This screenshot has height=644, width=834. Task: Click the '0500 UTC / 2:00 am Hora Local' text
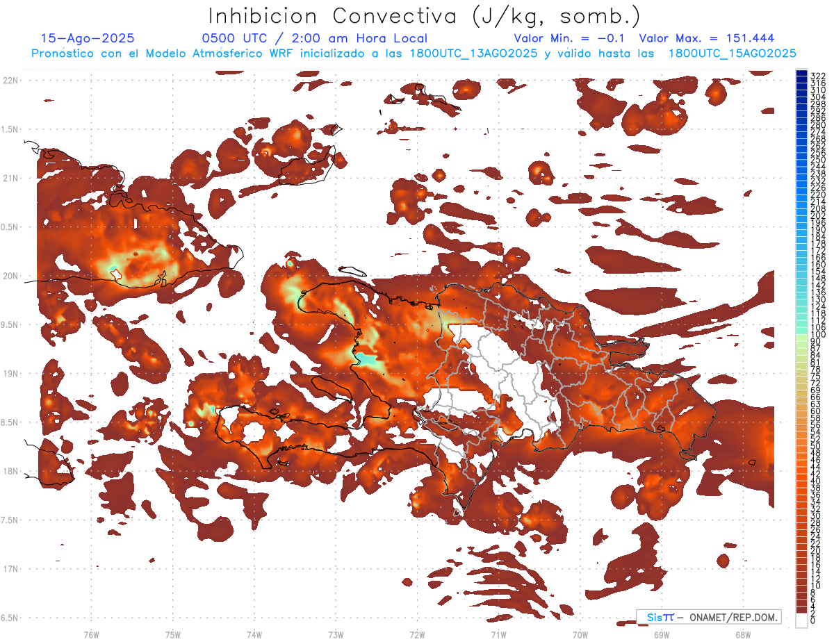315,38
